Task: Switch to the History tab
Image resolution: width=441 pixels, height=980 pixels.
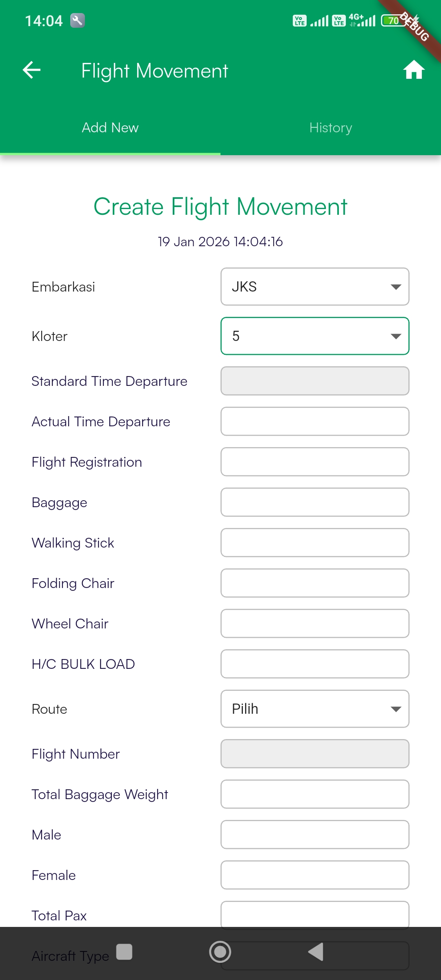Action: click(x=331, y=128)
